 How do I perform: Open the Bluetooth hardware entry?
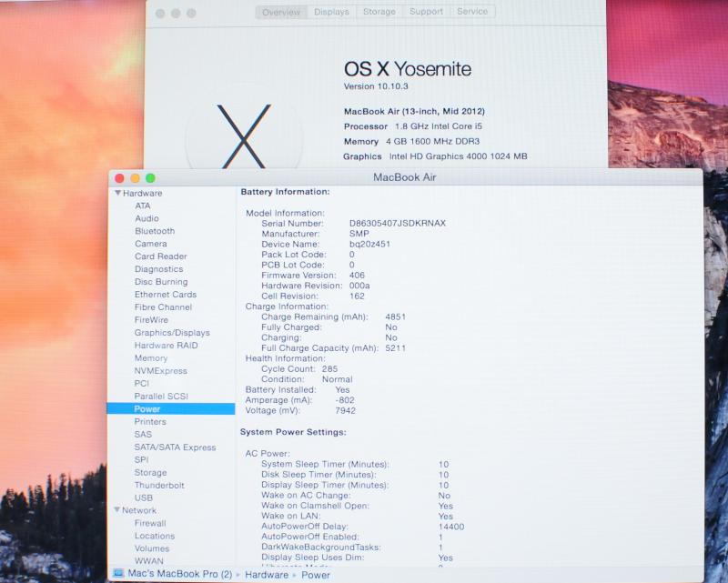(155, 231)
